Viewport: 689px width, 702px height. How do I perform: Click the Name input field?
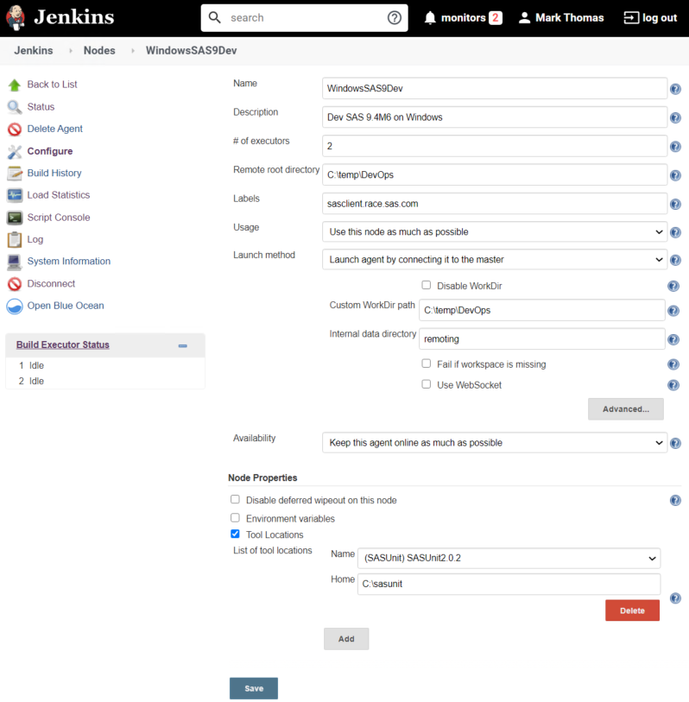click(495, 89)
